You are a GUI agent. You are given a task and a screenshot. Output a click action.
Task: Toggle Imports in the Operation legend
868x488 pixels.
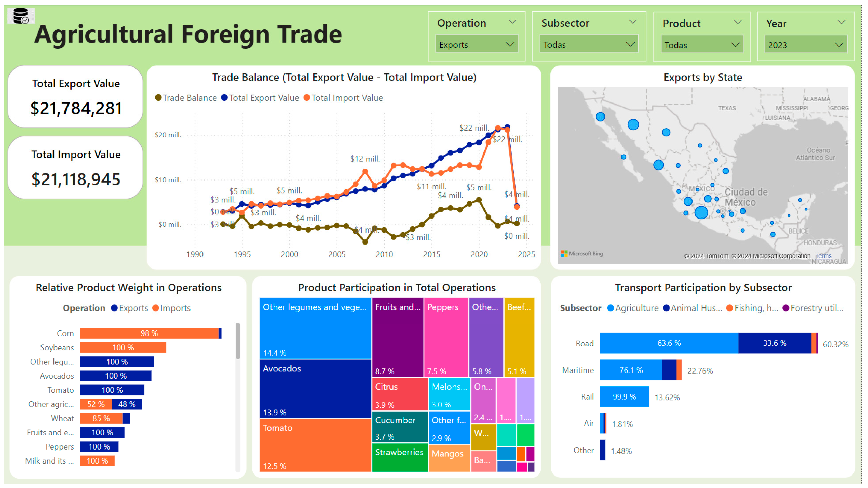(175, 308)
